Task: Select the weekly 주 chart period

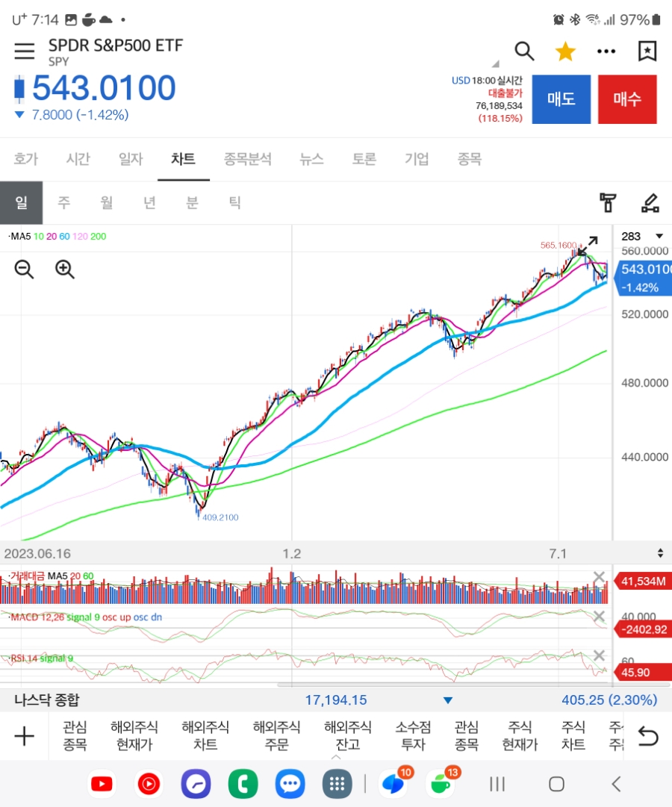Action: [x=64, y=202]
